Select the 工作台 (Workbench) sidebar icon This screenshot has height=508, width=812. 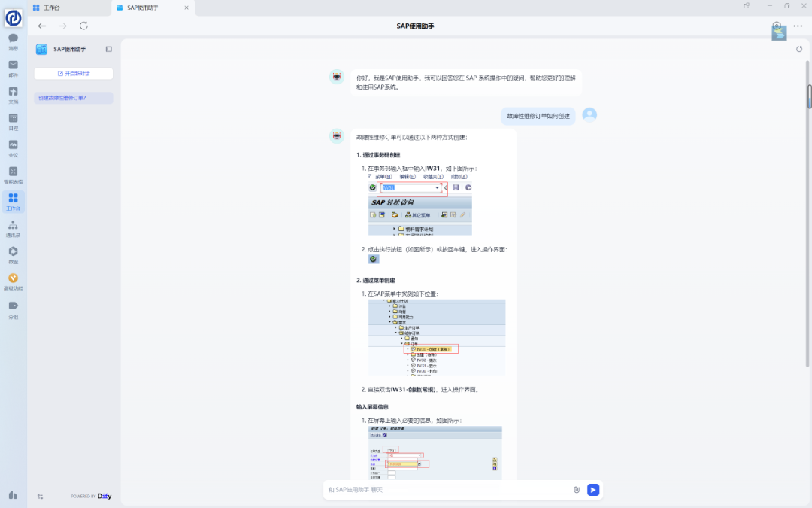[14, 202]
